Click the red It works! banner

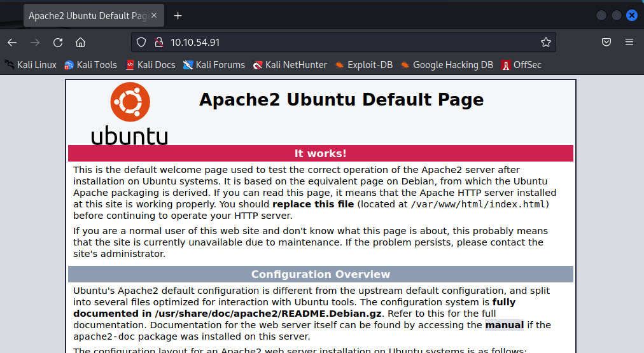[320, 153]
